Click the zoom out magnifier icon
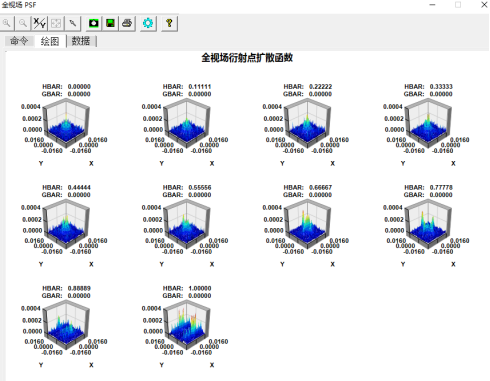The image size is (490, 381). [23, 23]
